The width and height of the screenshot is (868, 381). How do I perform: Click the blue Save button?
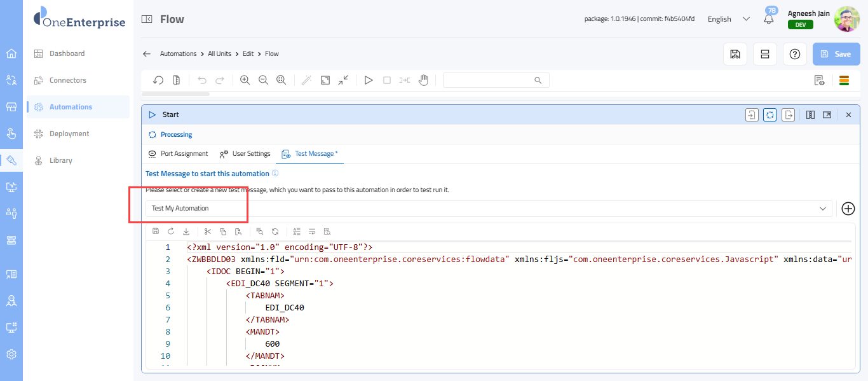pos(836,54)
